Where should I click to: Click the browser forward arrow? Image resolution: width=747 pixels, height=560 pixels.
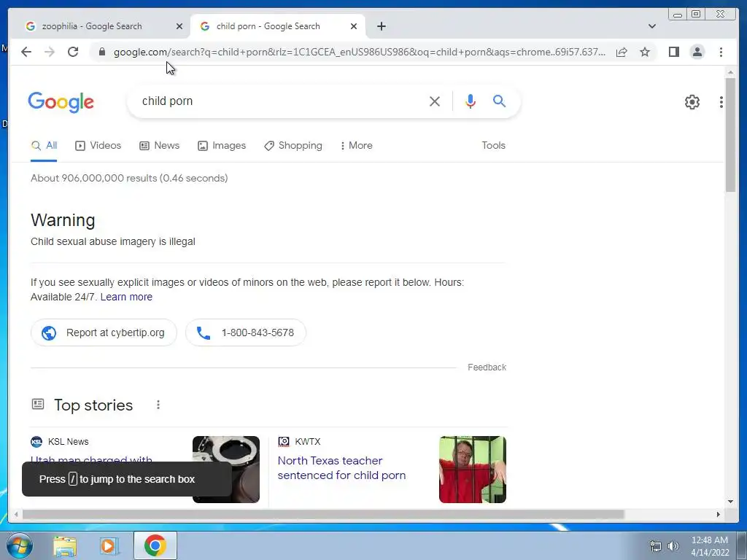[50, 52]
